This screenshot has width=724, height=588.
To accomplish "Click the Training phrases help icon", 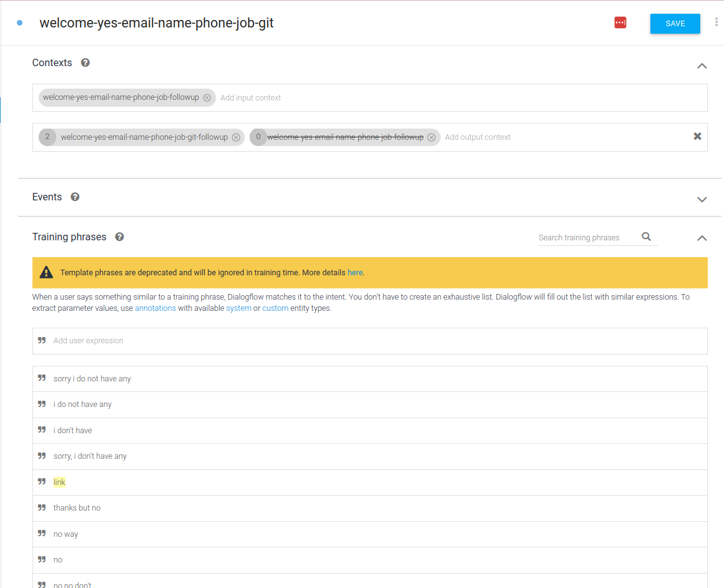I will tap(119, 237).
